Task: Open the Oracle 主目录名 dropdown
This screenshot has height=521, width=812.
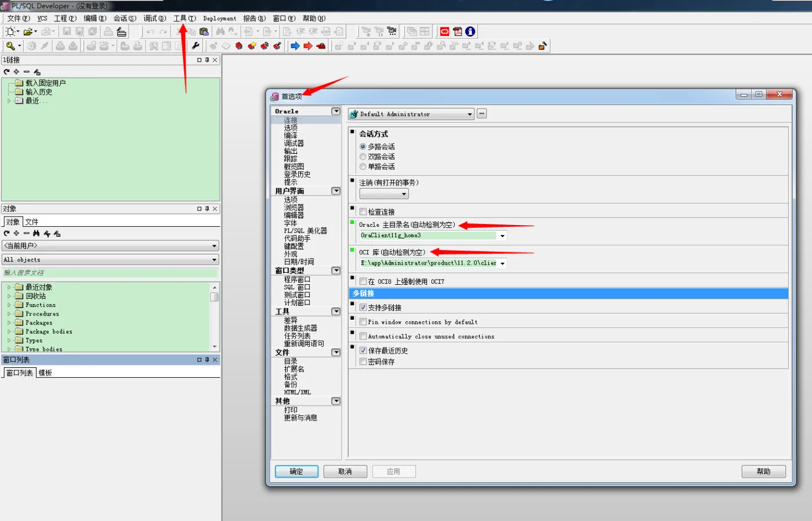Action: point(502,236)
